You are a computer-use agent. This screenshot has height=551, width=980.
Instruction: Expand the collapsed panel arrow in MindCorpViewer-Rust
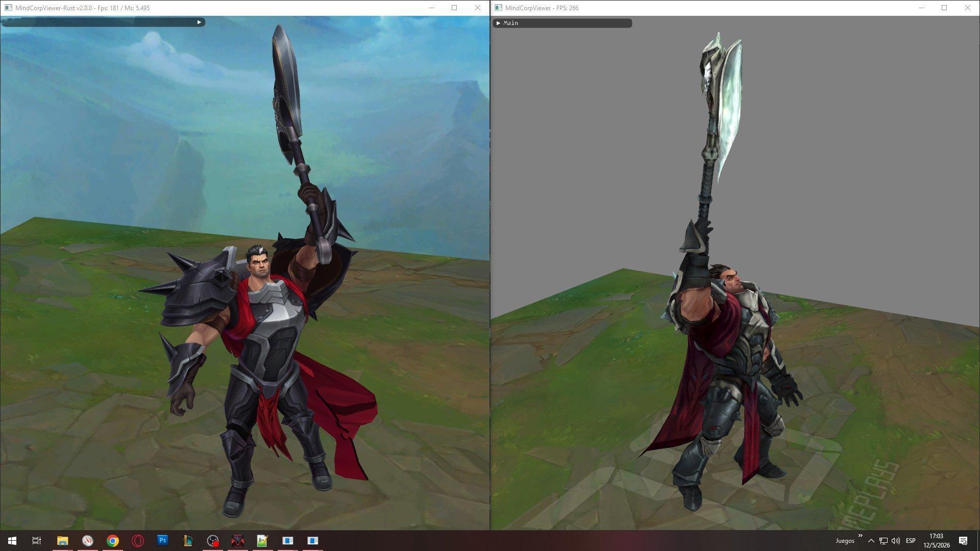pyautogui.click(x=199, y=22)
